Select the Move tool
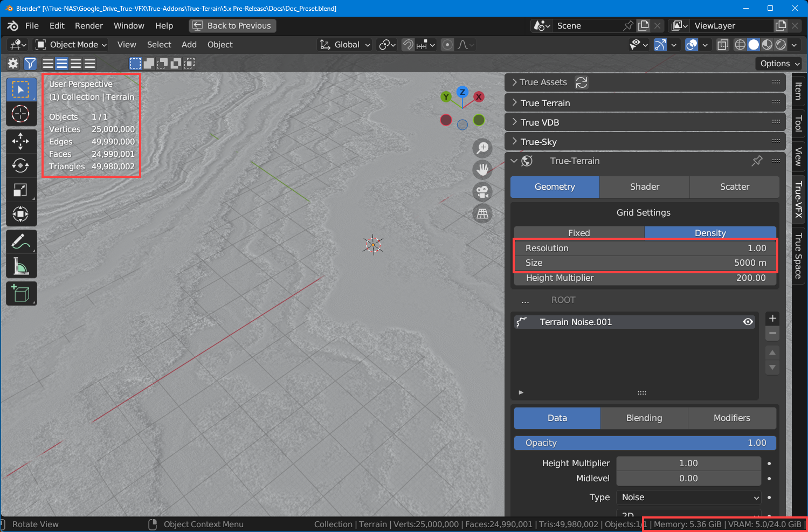The width and height of the screenshot is (808, 532). [x=21, y=141]
